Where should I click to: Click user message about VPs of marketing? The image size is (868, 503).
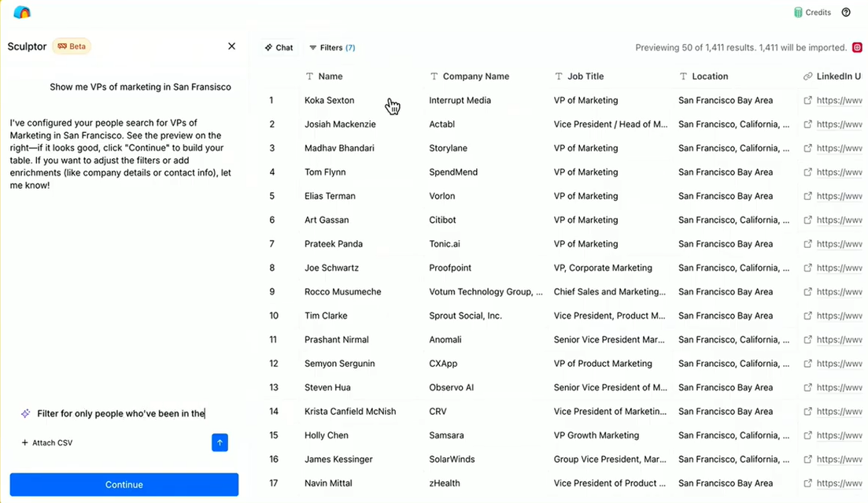(141, 87)
